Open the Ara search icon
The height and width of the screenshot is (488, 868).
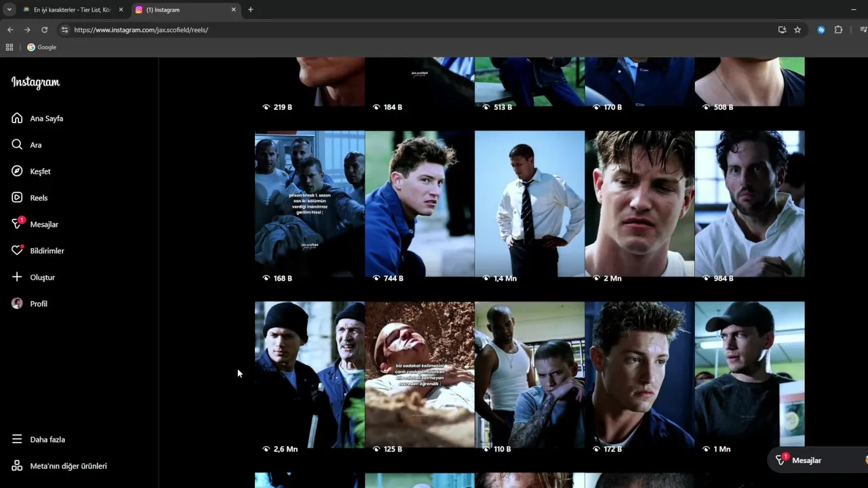coord(17,144)
